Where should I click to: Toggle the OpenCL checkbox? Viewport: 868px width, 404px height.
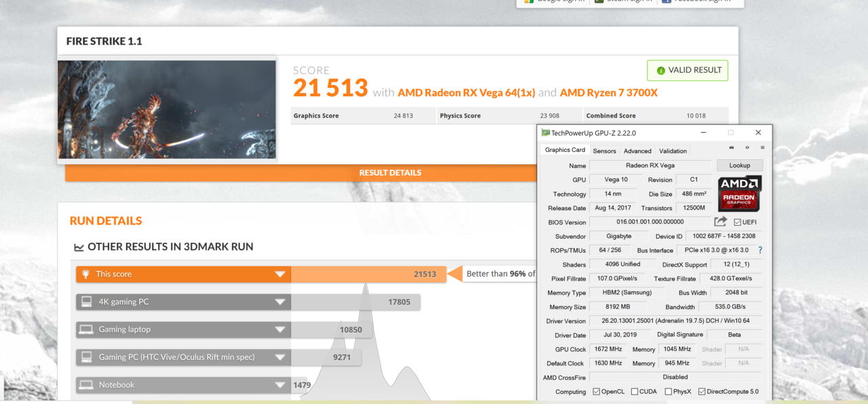tap(596, 392)
